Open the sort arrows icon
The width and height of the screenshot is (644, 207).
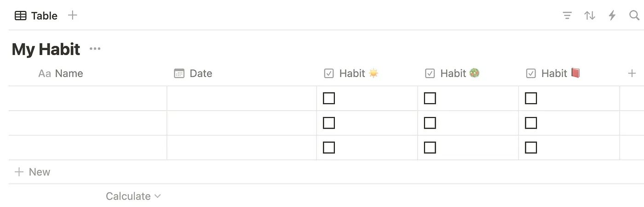tap(590, 16)
